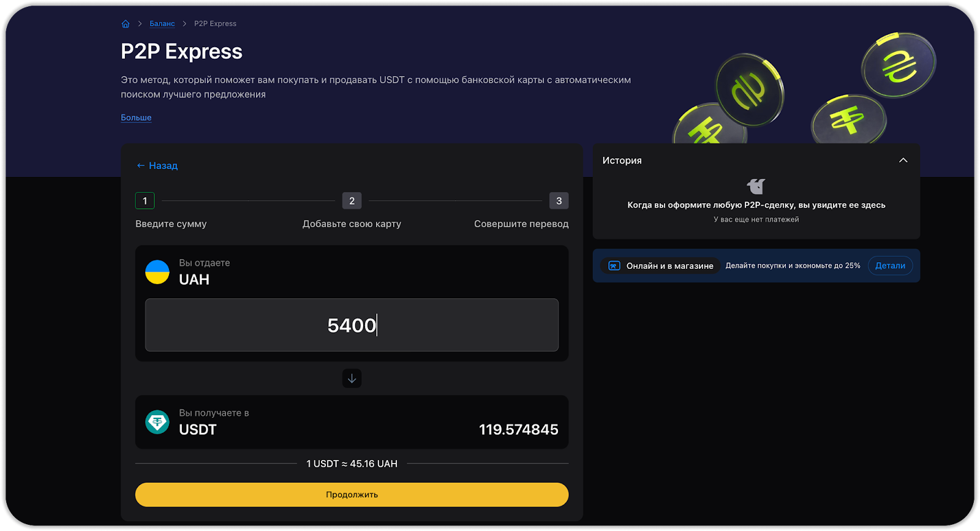Click the Больше link

point(136,118)
